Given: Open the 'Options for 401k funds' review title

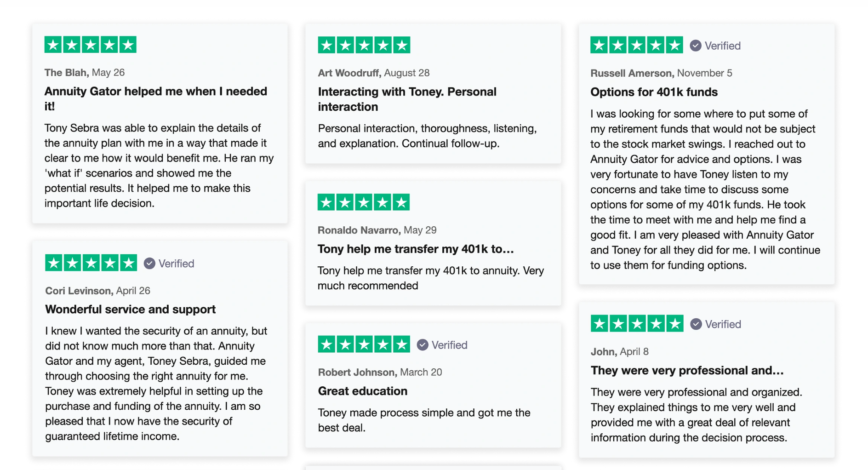Looking at the screenshot, I should tap(654, 92).
